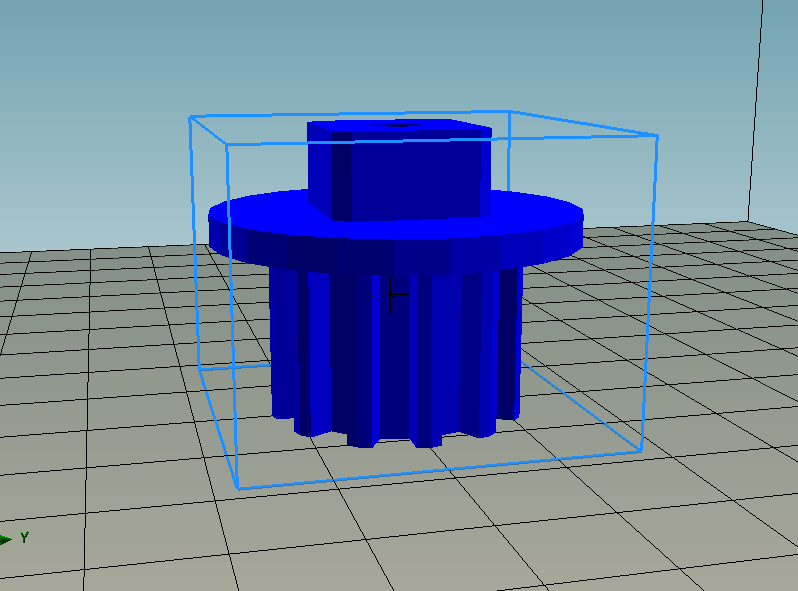This screenshot has width=798, height=591.
Task: Click the center hole in the hexagonal hub
Action: click(395, 125)
